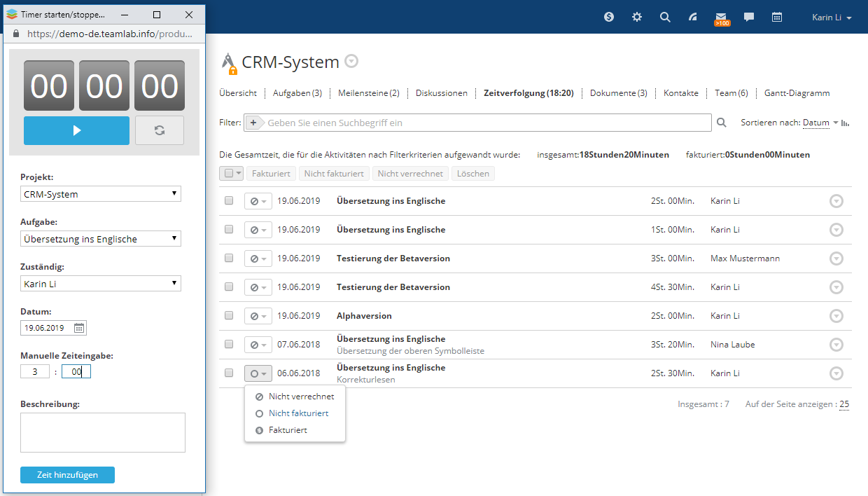
Task: Click the Zeit hinzufügen button
Action: tap(67, 475)
